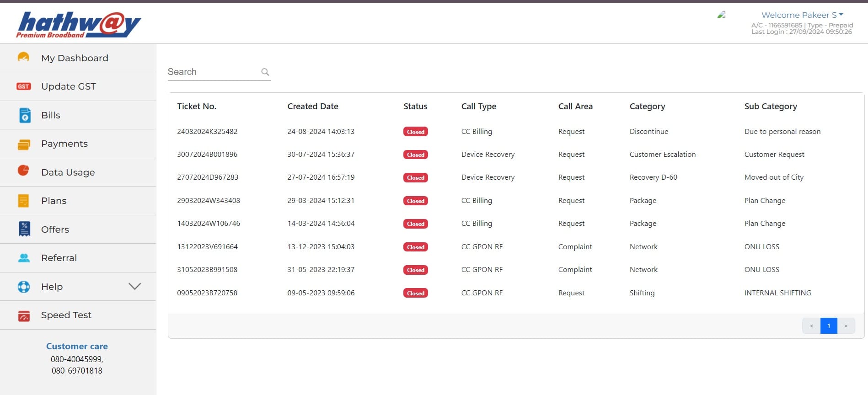Image resolution: width=868 pixels, height=395 pixels.
Task: Go to next page of tickets
Action: click(x=846, y=326)
